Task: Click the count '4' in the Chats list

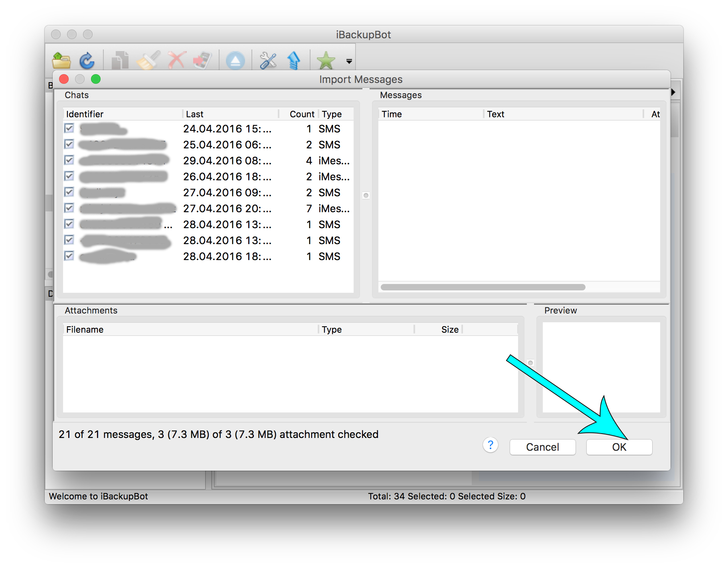Action: point(309,160)
